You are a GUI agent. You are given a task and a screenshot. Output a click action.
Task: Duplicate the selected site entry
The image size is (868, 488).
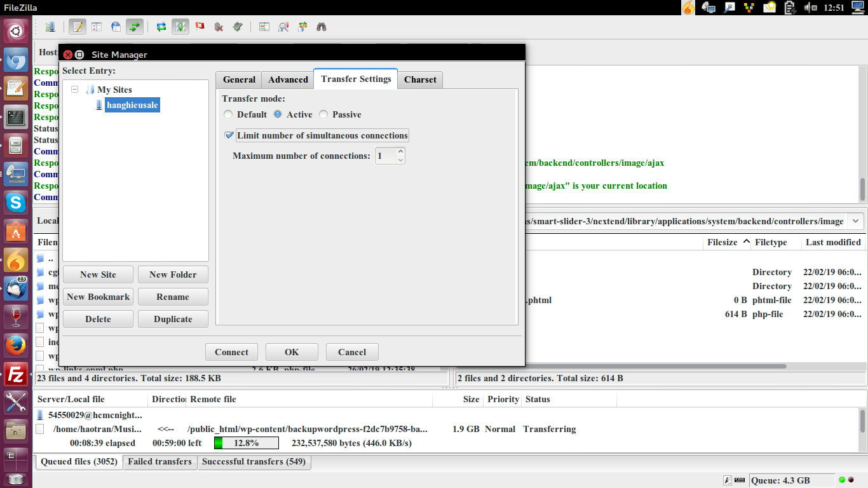click(173, 319)
